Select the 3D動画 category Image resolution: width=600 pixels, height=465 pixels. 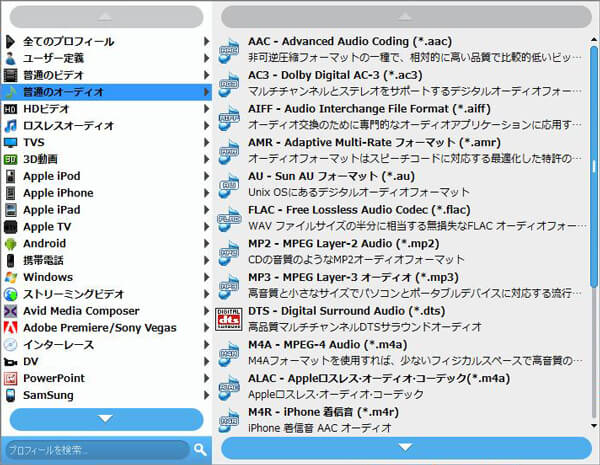coord(106,159)
